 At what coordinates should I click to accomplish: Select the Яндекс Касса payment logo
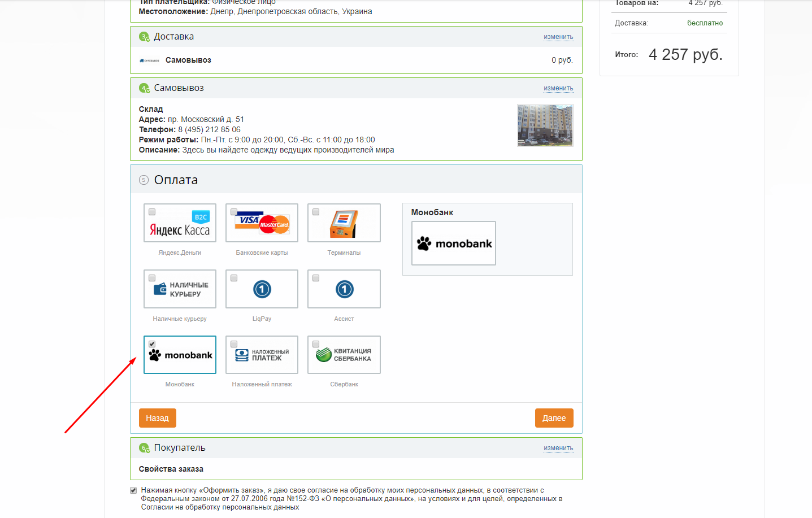pos(180,224)
